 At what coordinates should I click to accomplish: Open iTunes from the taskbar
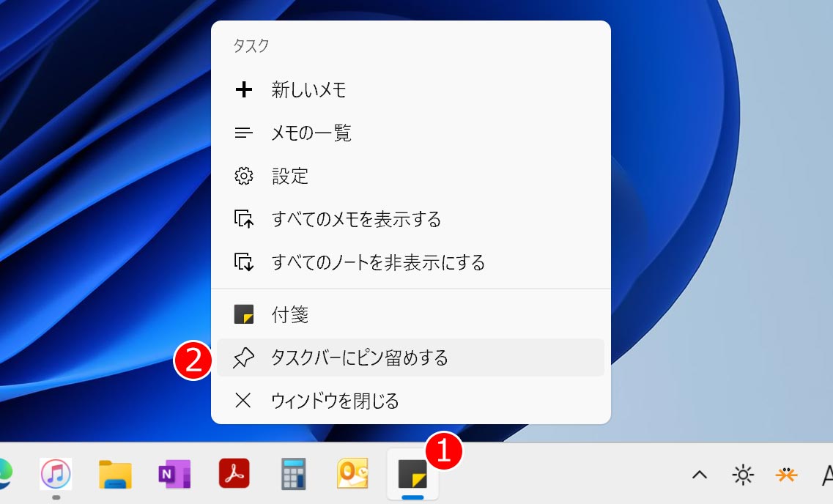(56, 475)
